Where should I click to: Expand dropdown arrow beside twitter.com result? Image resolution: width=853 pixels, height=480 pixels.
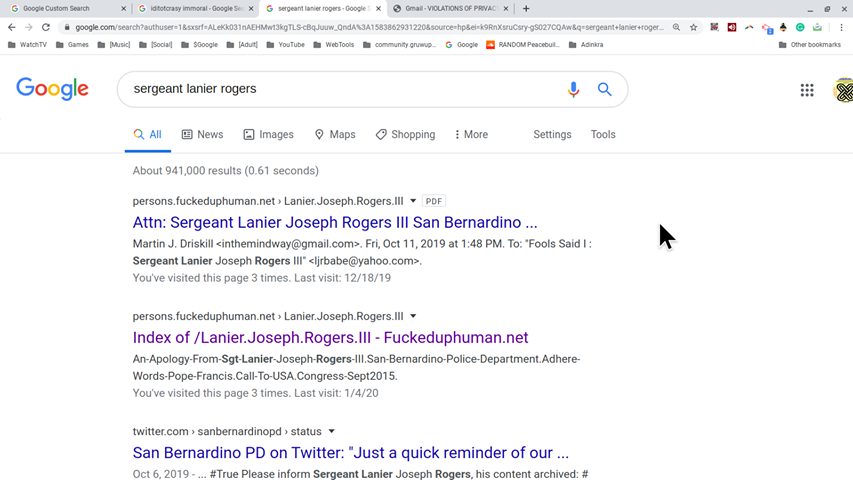point(331,432)
